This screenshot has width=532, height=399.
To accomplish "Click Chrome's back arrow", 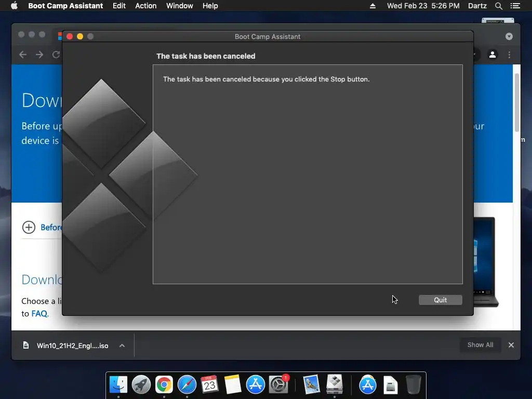I will pos(23,55).
